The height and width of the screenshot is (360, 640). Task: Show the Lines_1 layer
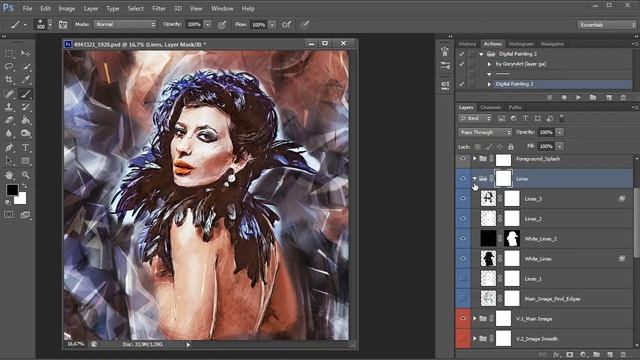pyautogui.click(x=463, y=279)
